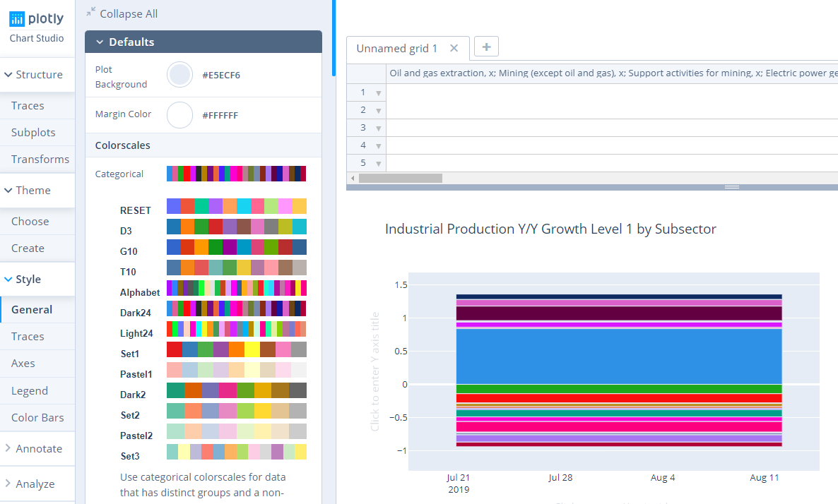
Task: Open the Subplots panel
Action: (x=33, y=133)
